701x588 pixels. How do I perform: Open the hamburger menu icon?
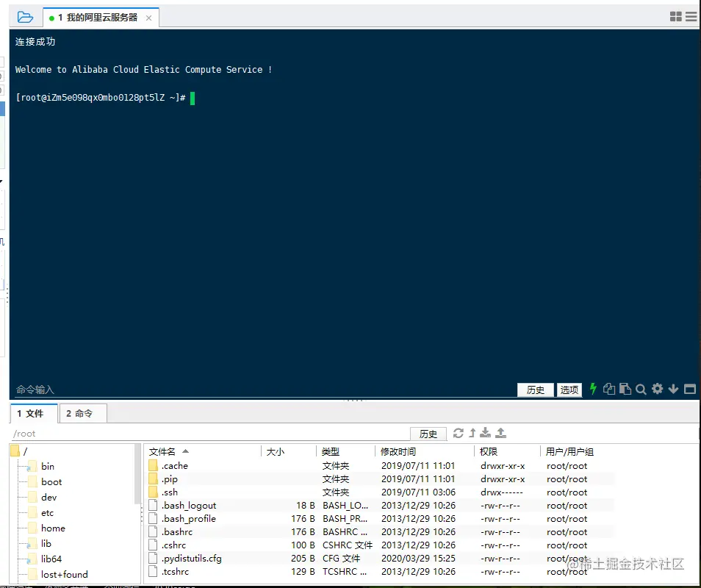point(691,17)
